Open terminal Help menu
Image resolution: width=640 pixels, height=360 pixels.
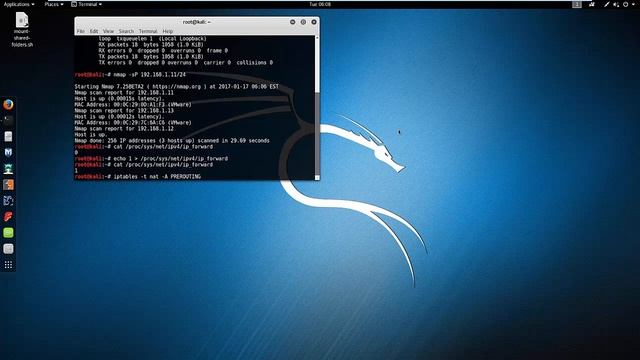tap(167, 31)
